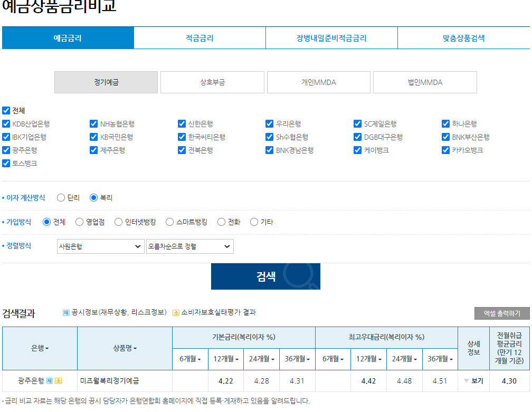
Task: Sort results by 상품명 column
Action: click(x=125, y=348)
